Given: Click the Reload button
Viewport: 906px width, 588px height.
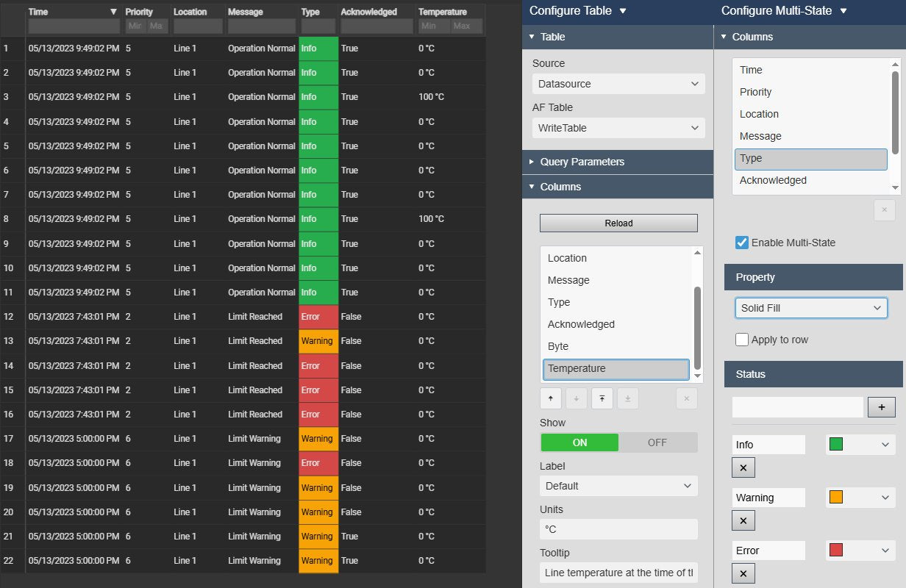Looking at the screenshot, I should tap(618, 223).
